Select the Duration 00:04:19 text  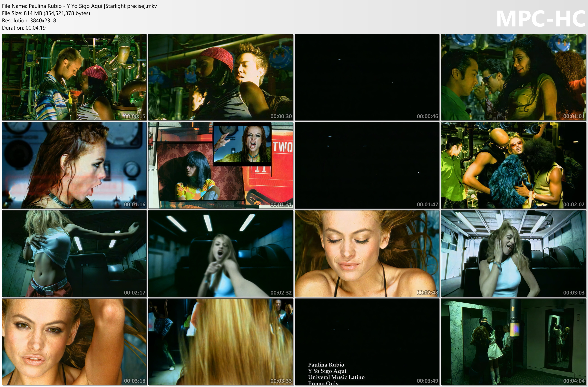[x=24, y=28]
